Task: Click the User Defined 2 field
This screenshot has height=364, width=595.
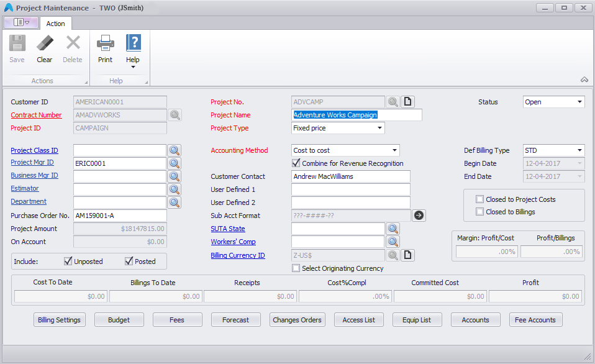Action: [x=351, y=202]
